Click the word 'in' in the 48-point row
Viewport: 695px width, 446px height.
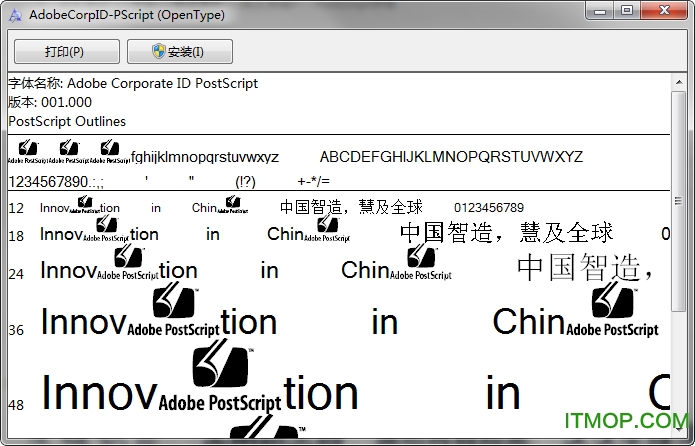[503, 392]
